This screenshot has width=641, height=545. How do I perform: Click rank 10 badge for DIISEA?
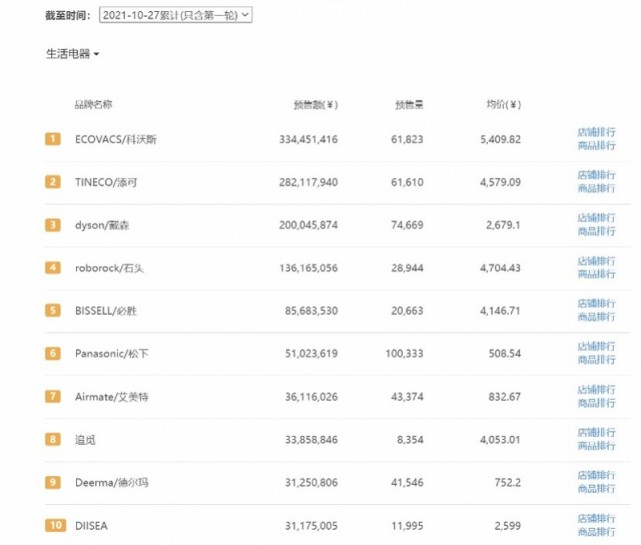coord(56,525)
